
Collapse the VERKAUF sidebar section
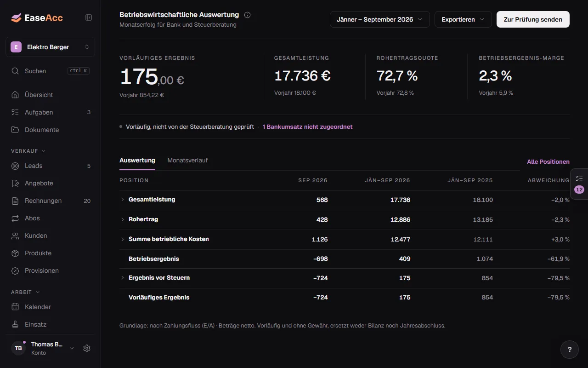pos(28,151)
